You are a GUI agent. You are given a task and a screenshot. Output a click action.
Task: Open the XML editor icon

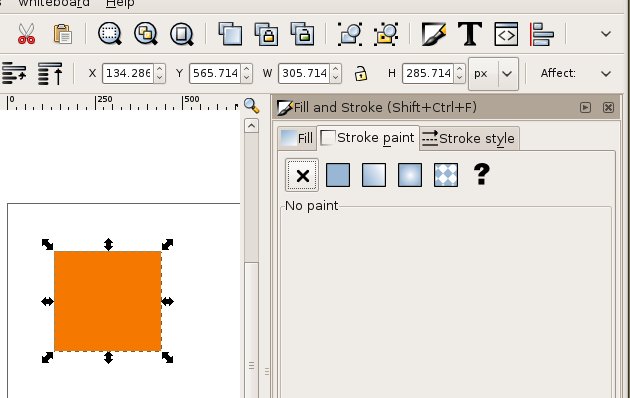click(506, 34)
